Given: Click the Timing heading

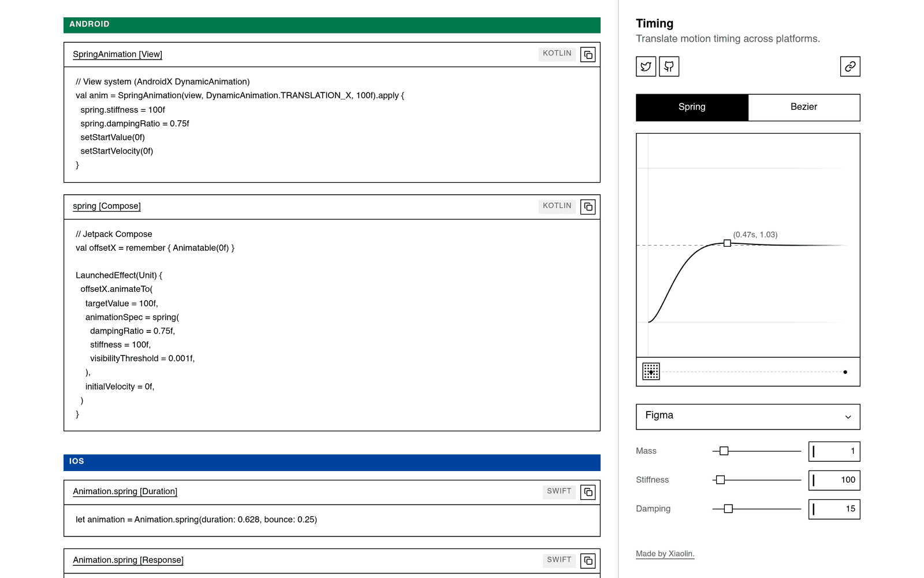Looking at the screenshot, I should 654,24.
